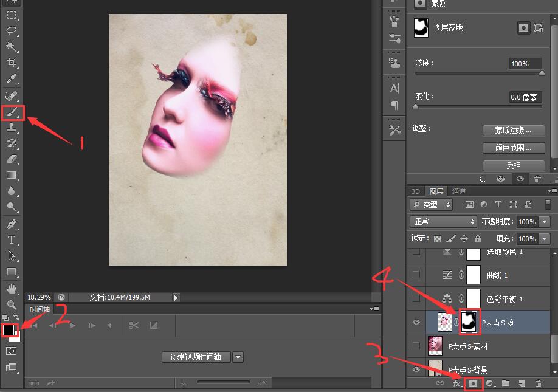Screen dimensions: 558x392
Task: Select the Clone Stamp tool
Action: (x=12, y=128)
